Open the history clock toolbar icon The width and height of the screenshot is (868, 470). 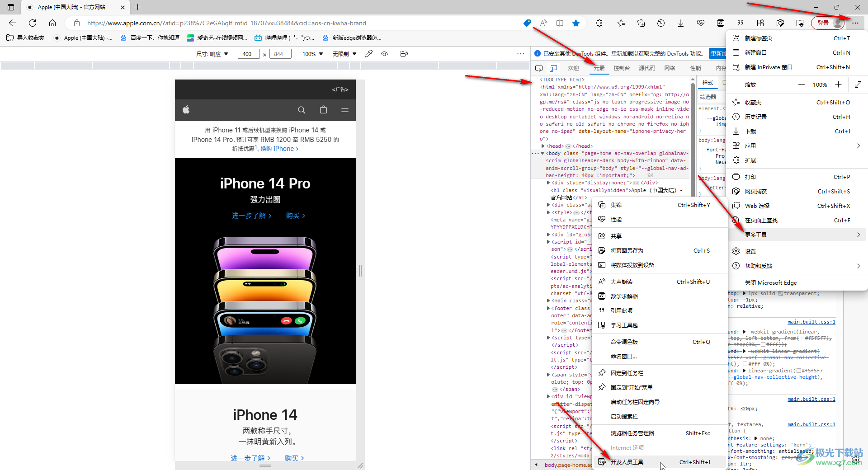[x=661, y=23]
